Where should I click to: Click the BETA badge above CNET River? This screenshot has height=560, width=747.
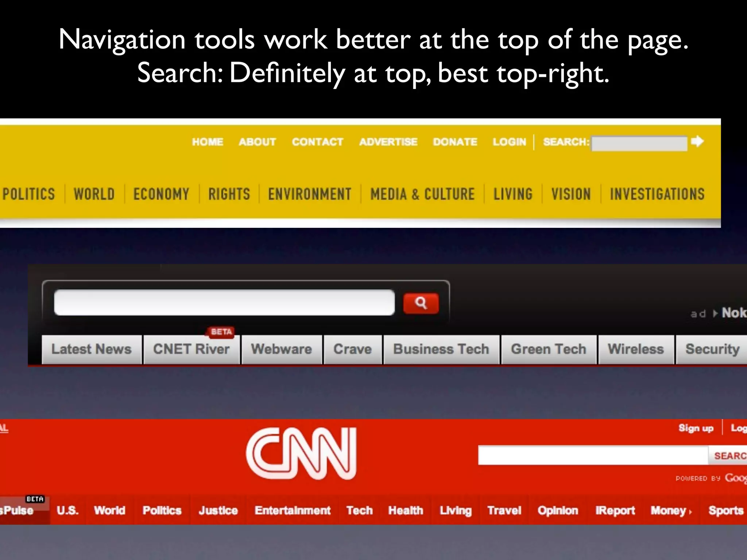pyautogui.click(x=221, y=332)
